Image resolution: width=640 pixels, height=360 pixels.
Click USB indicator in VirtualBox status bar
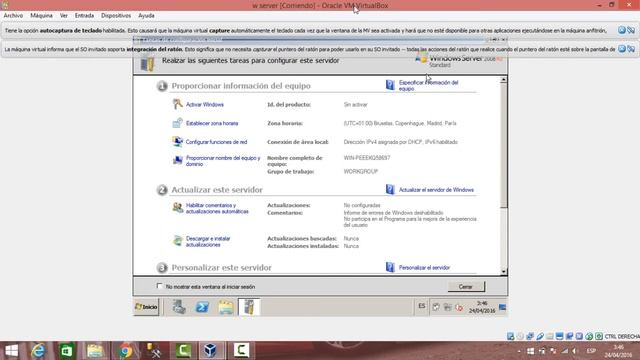click(x=540, y=336)
